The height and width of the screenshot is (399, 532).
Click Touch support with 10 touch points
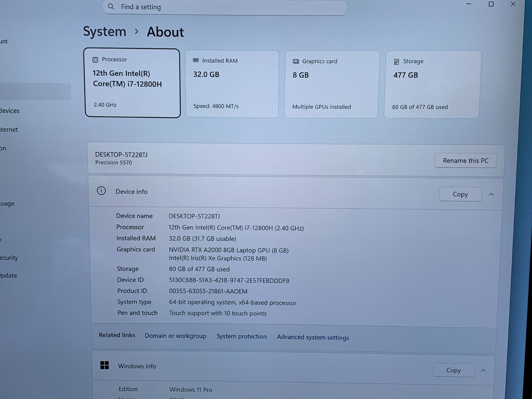218,313
